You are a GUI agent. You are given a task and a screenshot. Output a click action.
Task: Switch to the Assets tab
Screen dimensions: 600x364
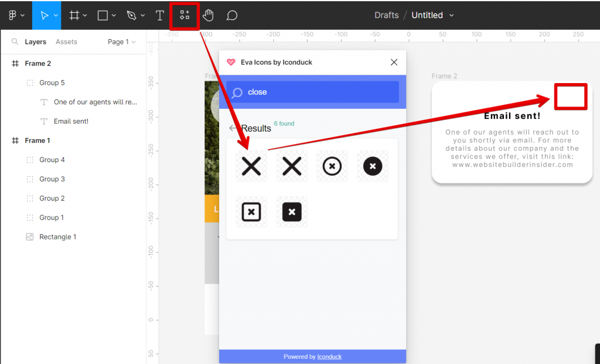tap(66, 42)
